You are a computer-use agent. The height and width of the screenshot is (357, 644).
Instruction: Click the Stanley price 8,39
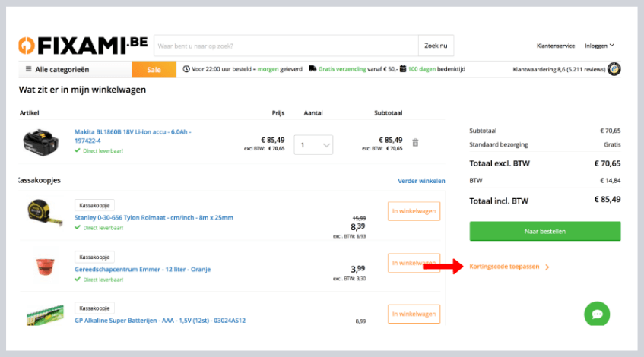[x=357, y=226]
